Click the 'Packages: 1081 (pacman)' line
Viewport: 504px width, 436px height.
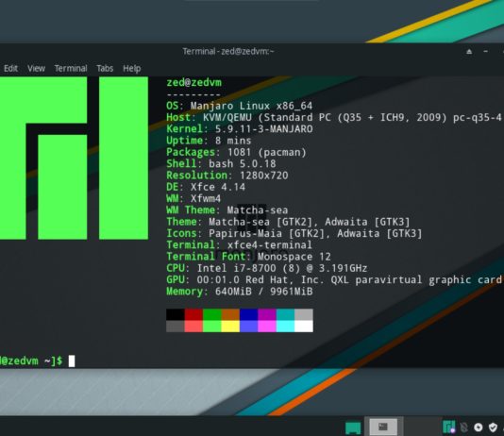tap(236, 152)
